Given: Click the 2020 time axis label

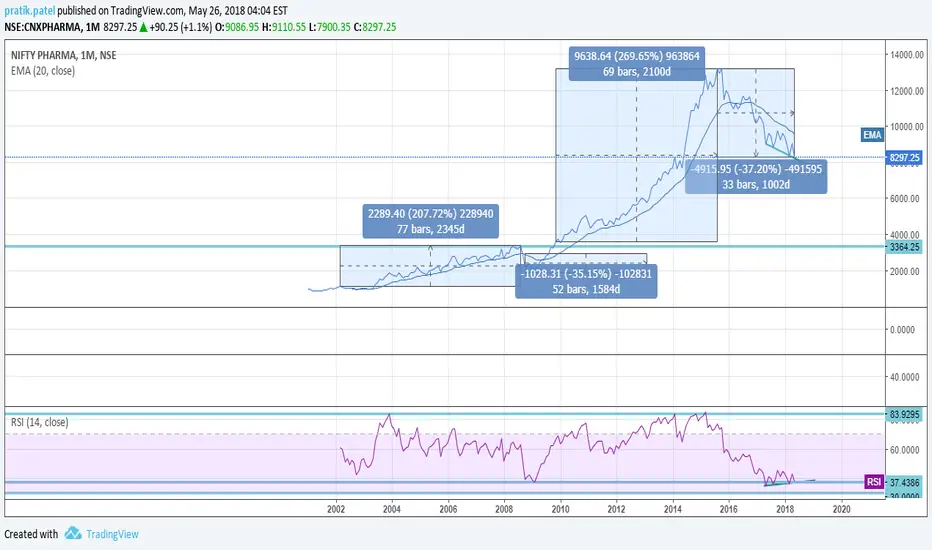Looking at the screenshot, I should tap(841, 509).
